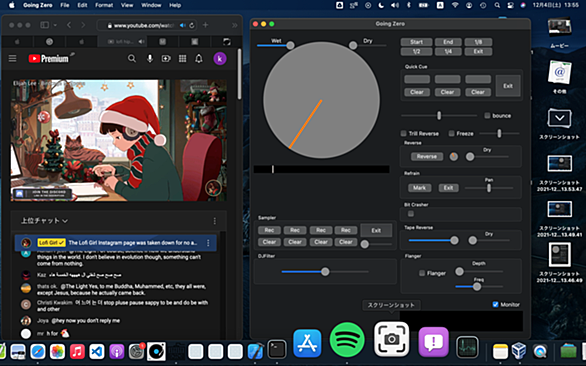Enable the bounce checkbox
Image resolution: width=586 pixels, height=366 pixels.
tap(487, 116)
